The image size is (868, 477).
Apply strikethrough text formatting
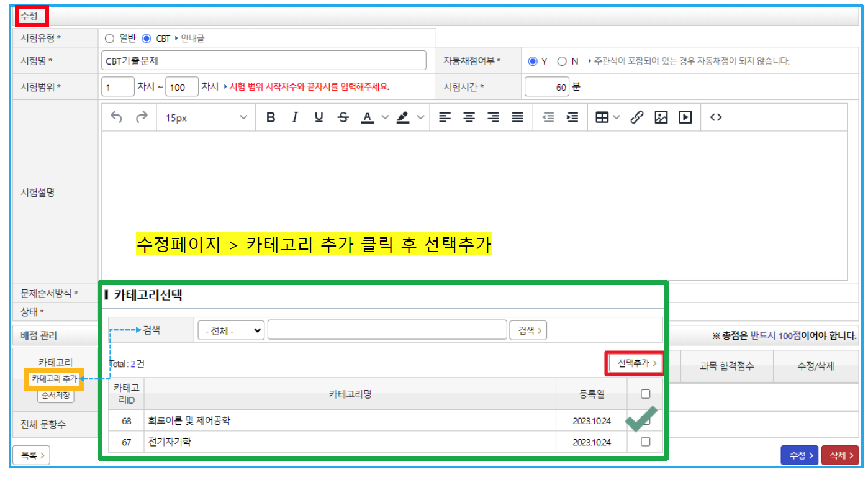(343, 117)
